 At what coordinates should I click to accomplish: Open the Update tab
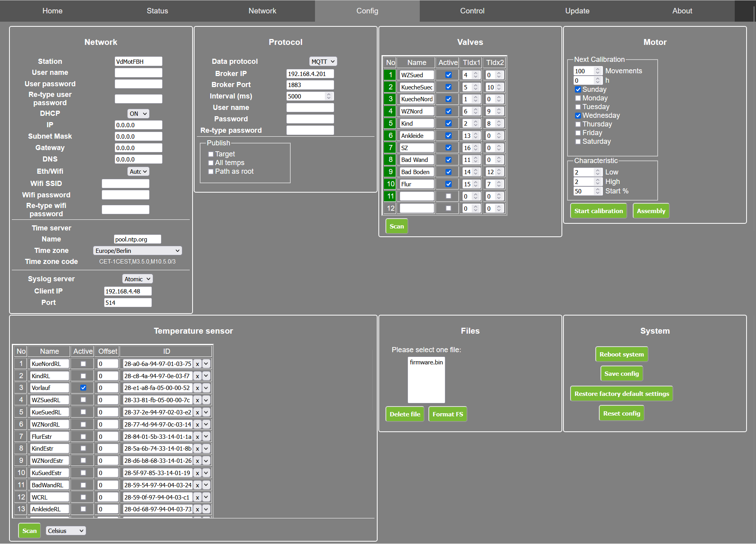577,11
